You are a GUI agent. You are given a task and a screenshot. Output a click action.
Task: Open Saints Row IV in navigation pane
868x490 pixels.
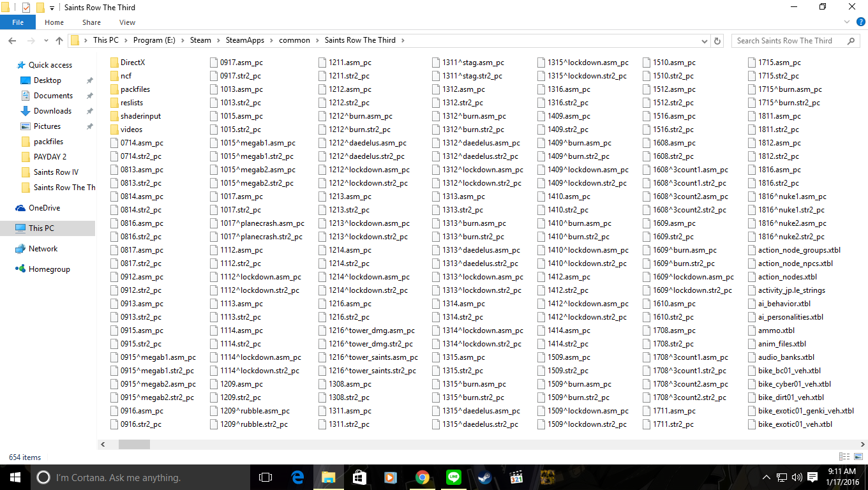click(x=56, y=172)
